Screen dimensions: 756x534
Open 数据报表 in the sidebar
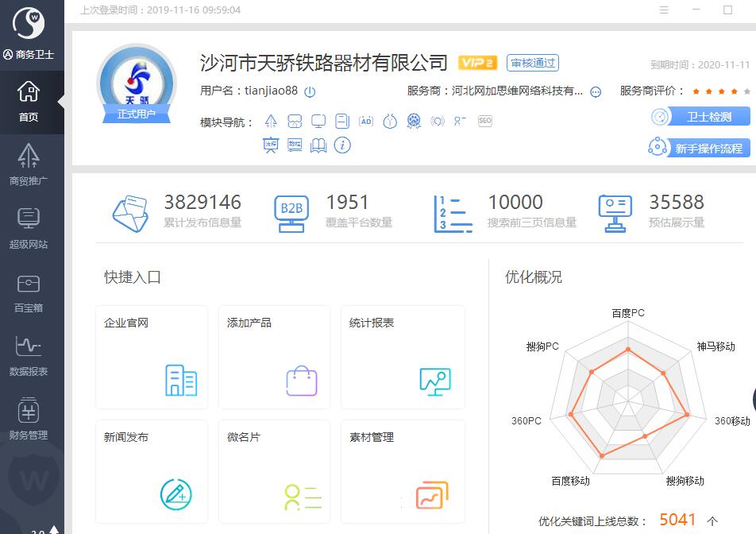click(x=29, y=355)
